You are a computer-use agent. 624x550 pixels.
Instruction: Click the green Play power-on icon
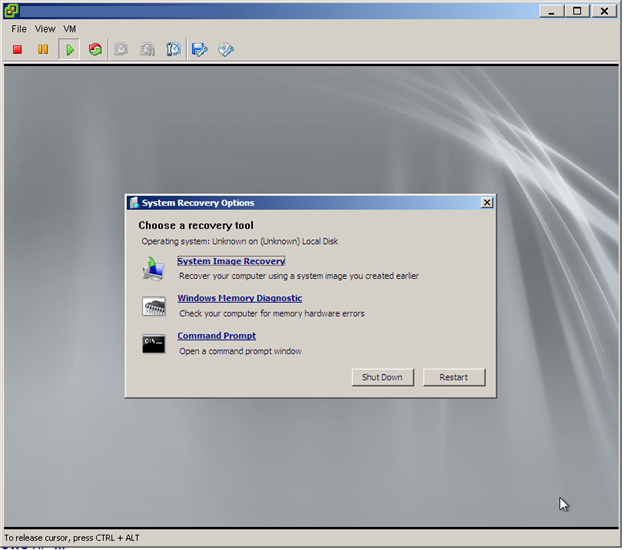click(69, 49)
